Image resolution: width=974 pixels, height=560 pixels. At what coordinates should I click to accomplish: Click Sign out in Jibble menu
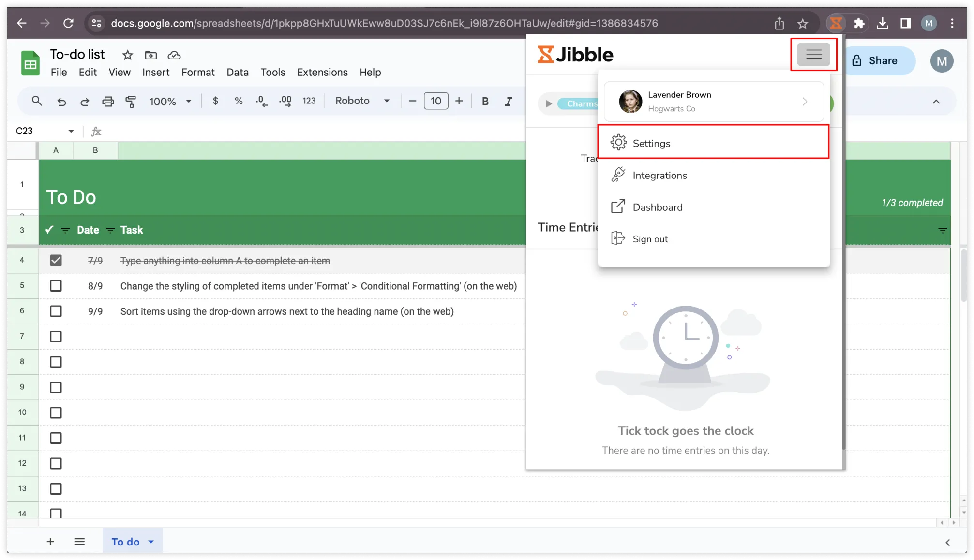tap(650, 239)
